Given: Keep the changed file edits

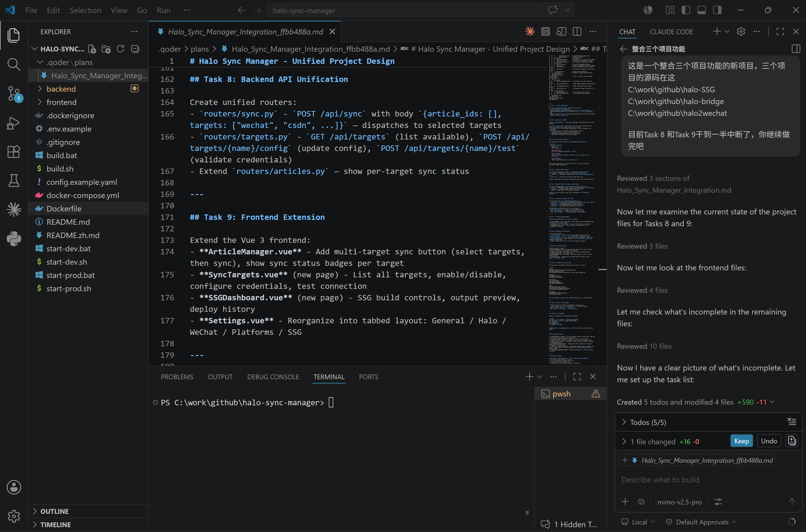Looking at the screenshot, I should tap(742, 441).
